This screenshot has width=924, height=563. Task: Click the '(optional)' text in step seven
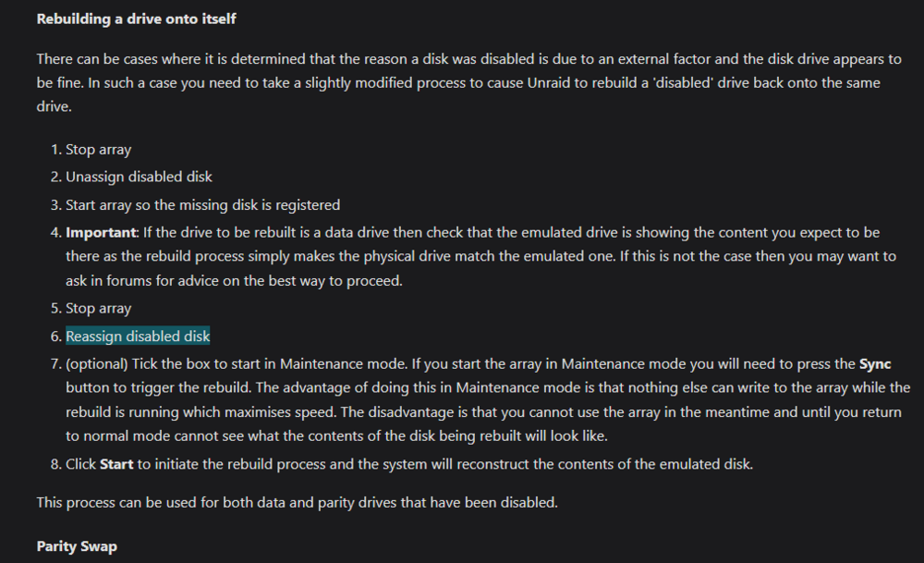pos(97,364)
